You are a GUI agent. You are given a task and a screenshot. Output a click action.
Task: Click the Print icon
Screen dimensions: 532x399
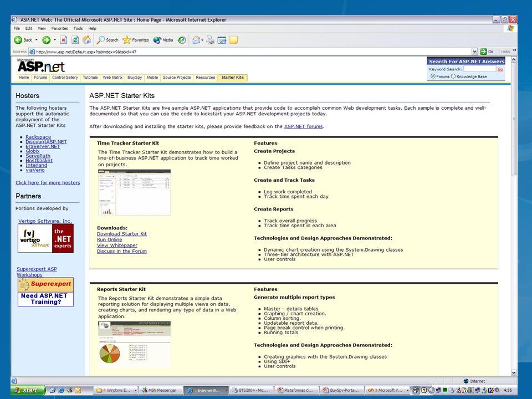click(211, 40)
